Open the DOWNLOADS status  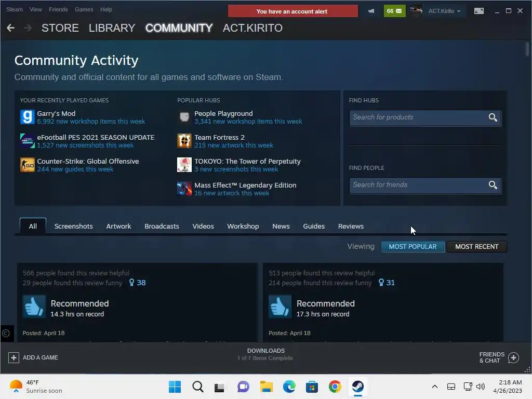tap(265, 354)
